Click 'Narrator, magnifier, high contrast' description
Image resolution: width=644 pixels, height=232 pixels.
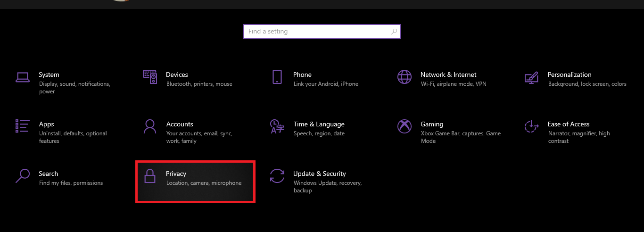pyautogui.click(x=579, y=137)
